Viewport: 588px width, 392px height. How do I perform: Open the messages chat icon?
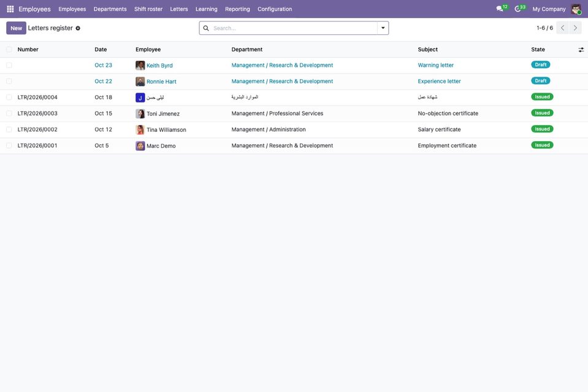tap(500, 9)
